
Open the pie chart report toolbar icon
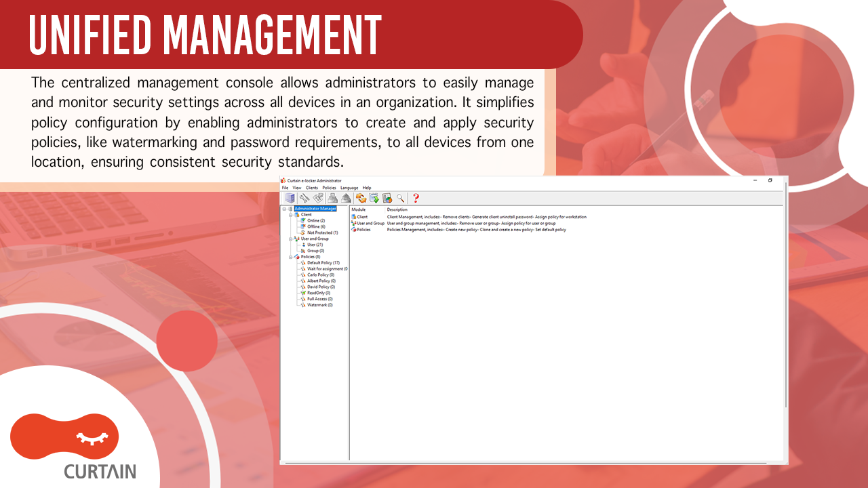click(x=387, y=198)
